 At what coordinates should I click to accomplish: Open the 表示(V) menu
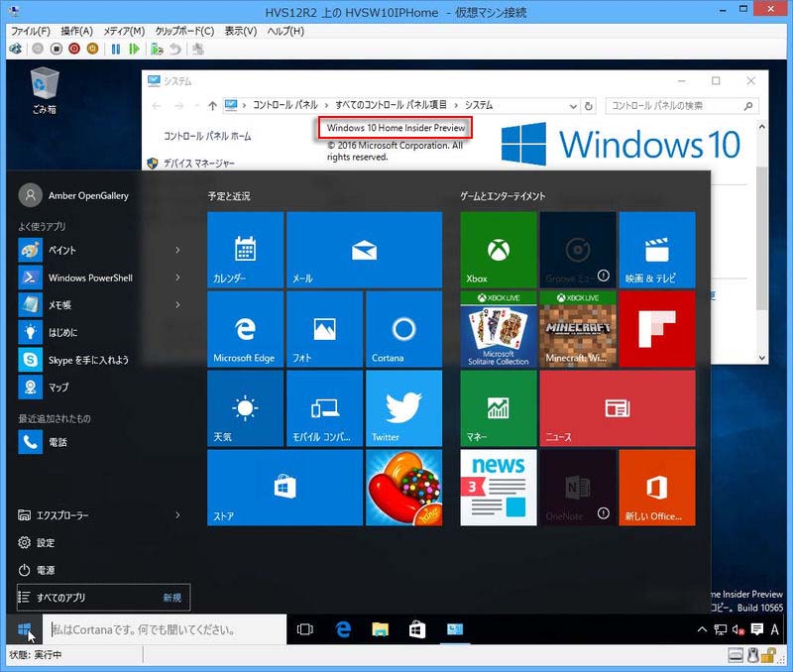(241, 32)
